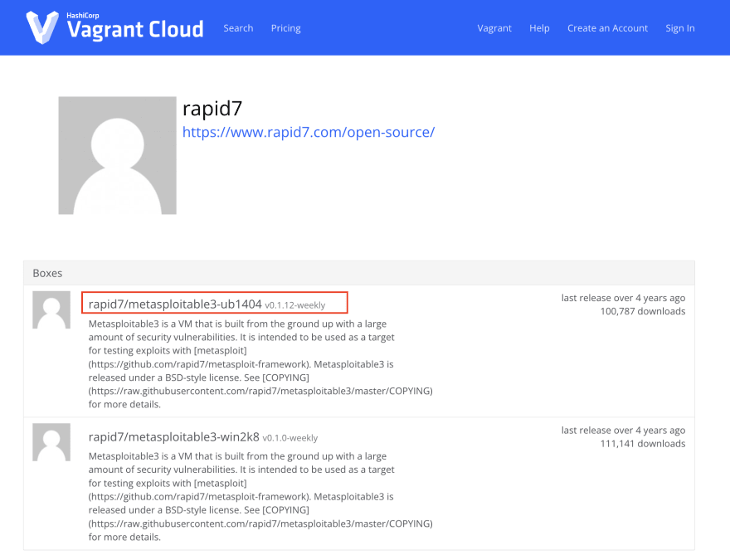Click Create an Account
The height and width of the screenshot is (560, 730).
[607, 28]
